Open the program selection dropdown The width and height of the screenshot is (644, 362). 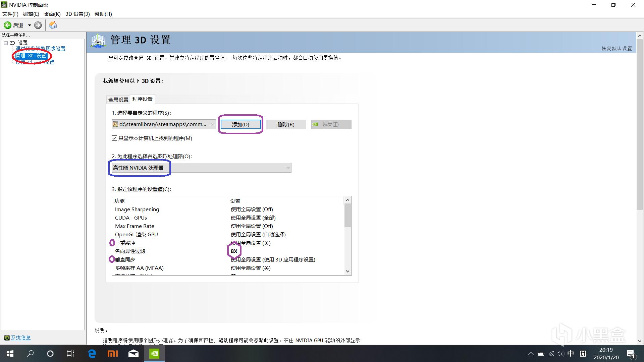(x=164, y=124)
